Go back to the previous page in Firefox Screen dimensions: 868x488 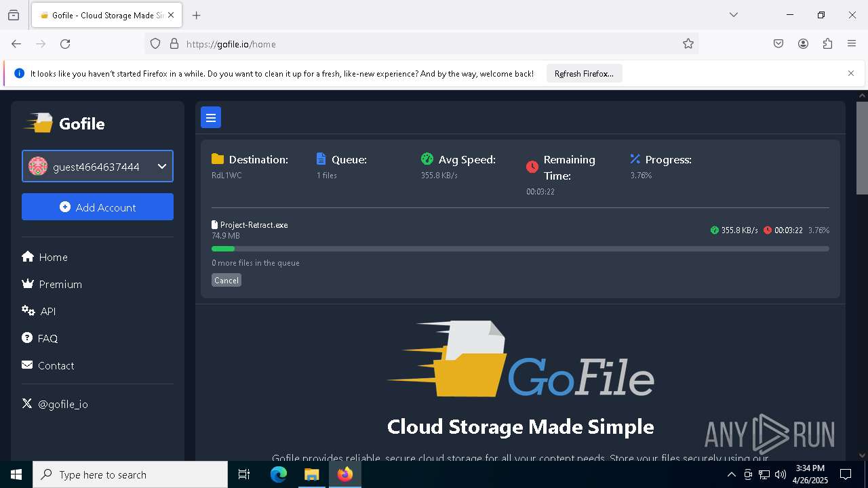click(16, 44)
